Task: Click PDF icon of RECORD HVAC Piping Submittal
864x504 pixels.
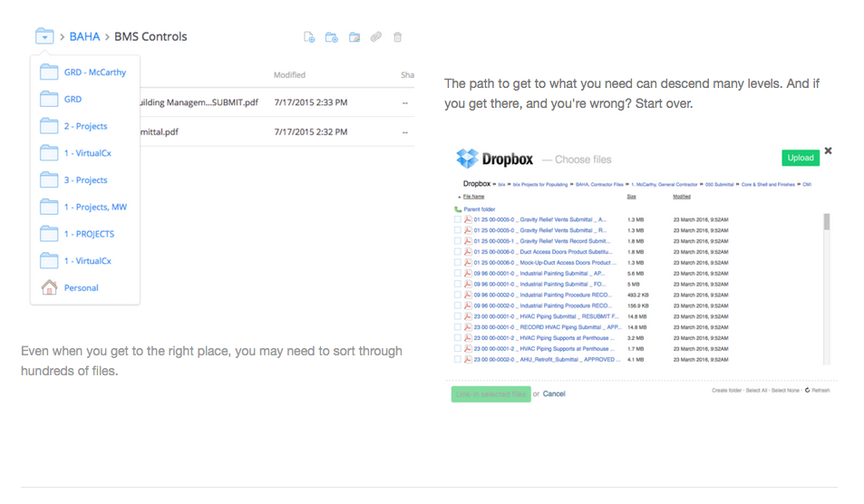Action: [x=468, y=327]
